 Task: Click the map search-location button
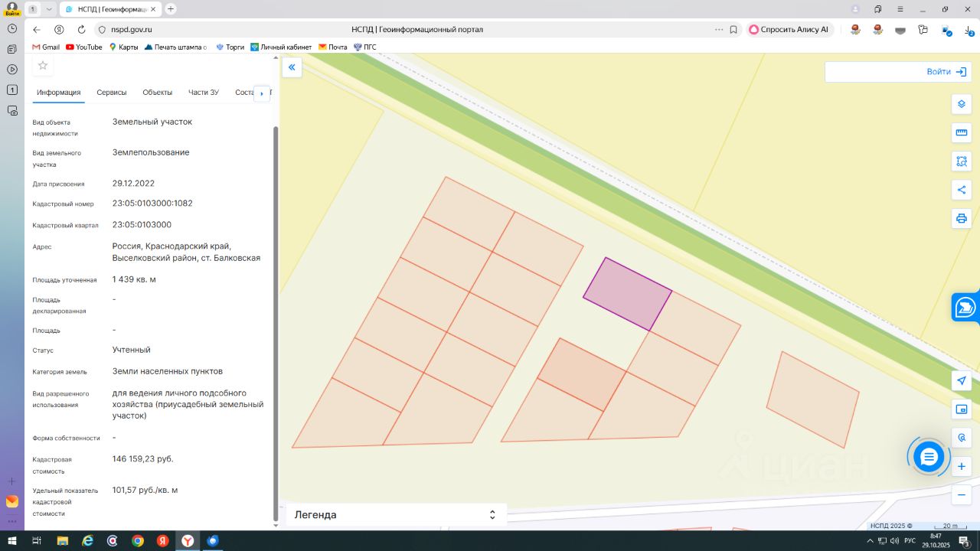click(x=962, y=438)
